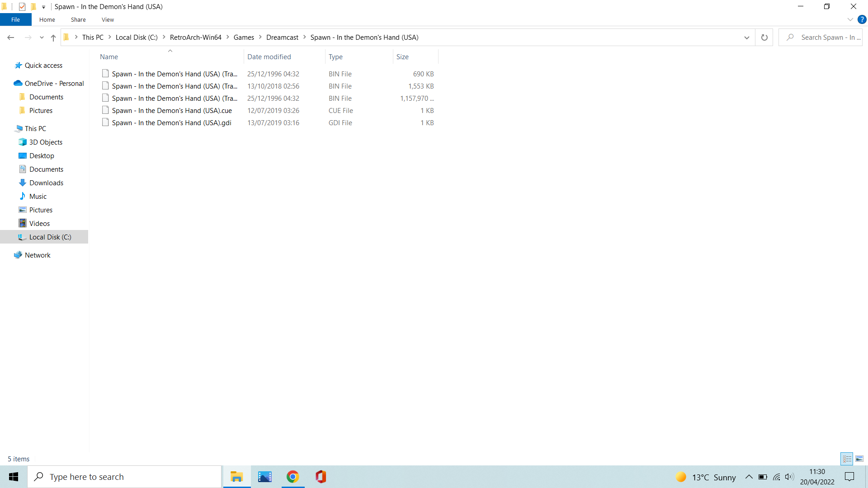Expand chevron after Games in breadcrumb
The width and height of the screenshot is (868, 488).
pos(260,38)
